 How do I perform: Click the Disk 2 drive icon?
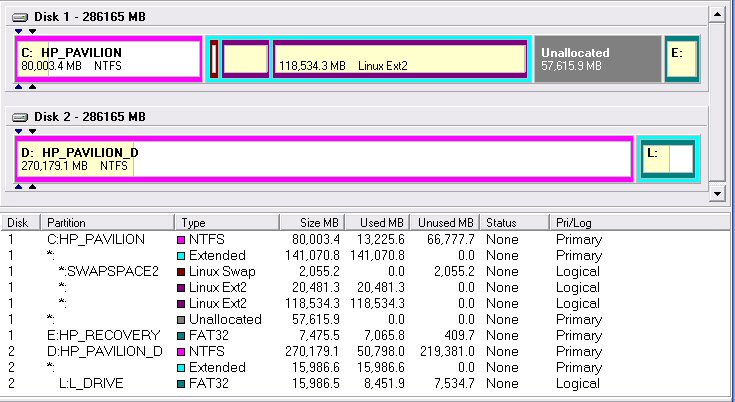20,117
